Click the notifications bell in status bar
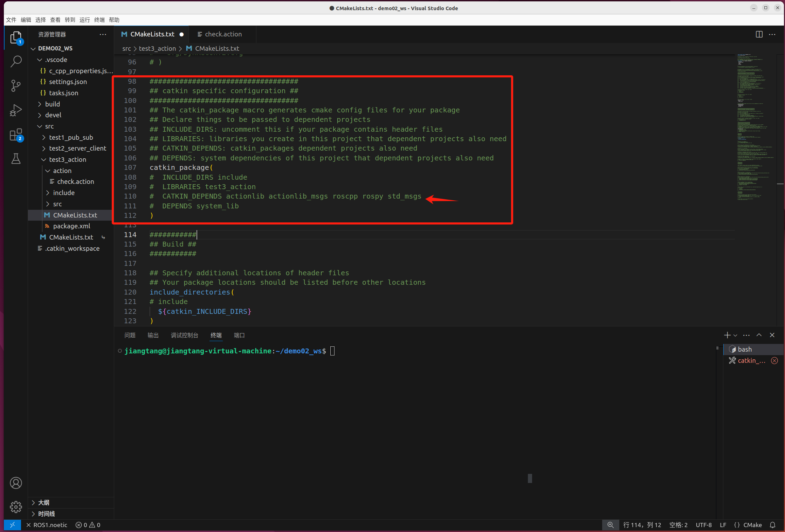The width and height of the screenshot is (785, 532). (x=773, y=525)
